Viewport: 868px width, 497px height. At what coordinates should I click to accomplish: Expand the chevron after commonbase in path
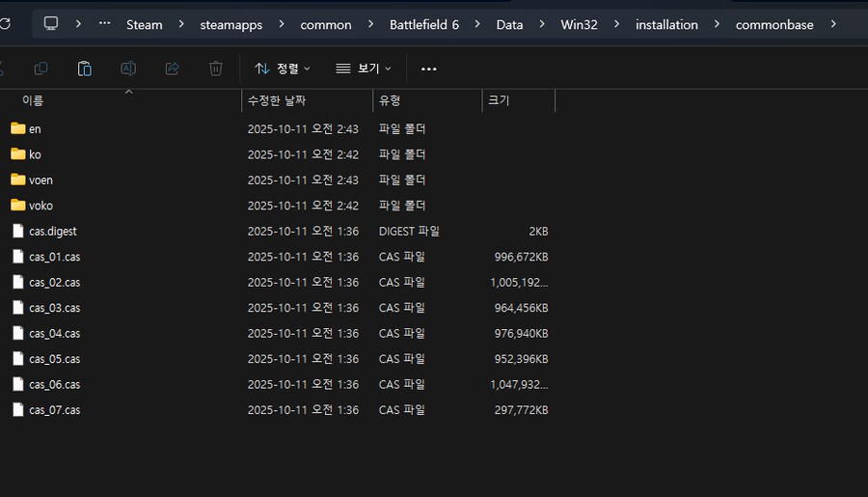click(x=832, y=24)
